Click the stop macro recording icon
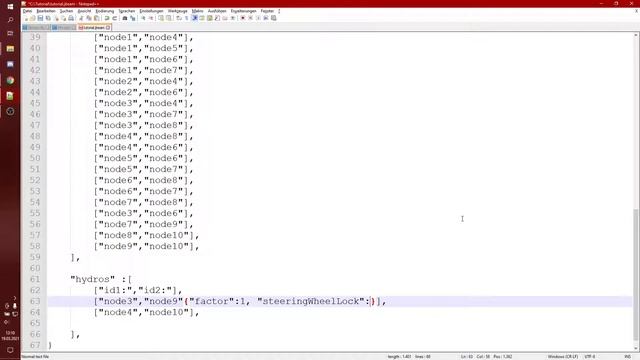This screenshot has width=640, height=360. [251, 18]
